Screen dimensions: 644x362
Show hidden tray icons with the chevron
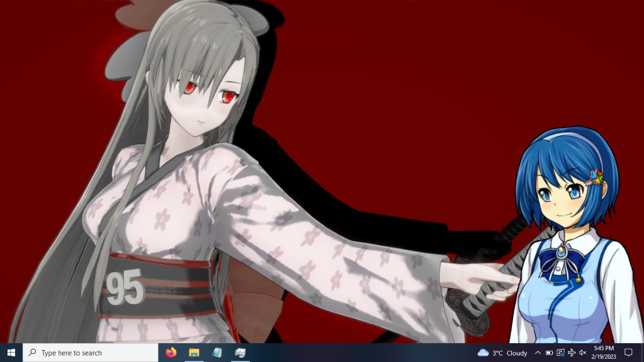538,353
